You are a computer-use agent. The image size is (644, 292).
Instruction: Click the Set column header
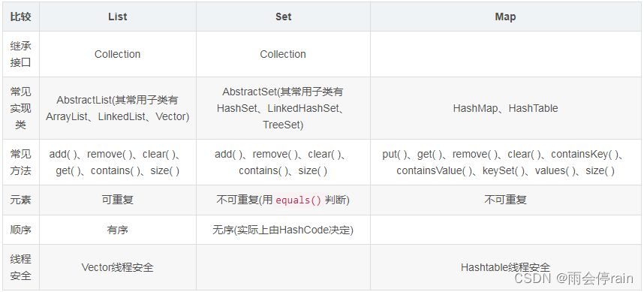click(x=283, y=17)
